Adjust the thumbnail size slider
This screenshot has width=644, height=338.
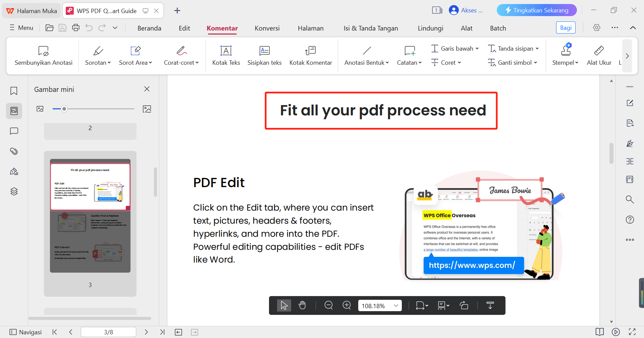tap(64, 109)
